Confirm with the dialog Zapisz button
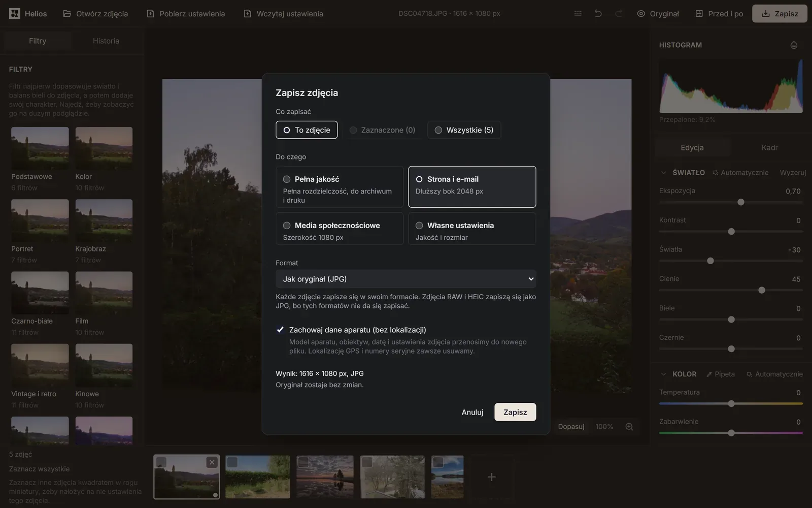 coord(515,412)
